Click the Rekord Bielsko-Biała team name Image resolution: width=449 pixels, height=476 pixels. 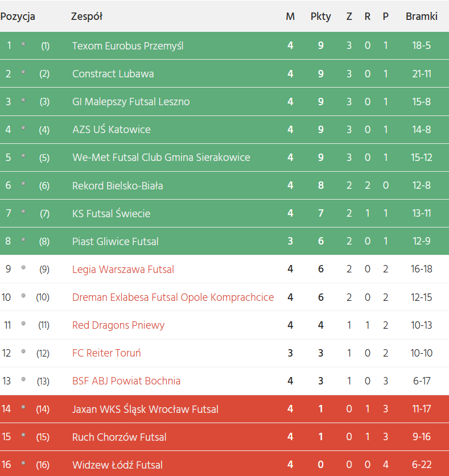coord(117,185)
